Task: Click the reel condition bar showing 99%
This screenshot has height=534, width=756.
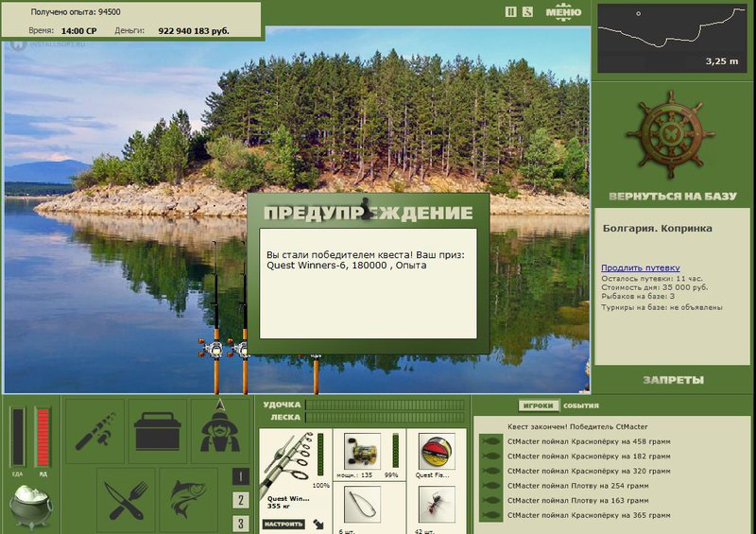Action: (395, 451)
